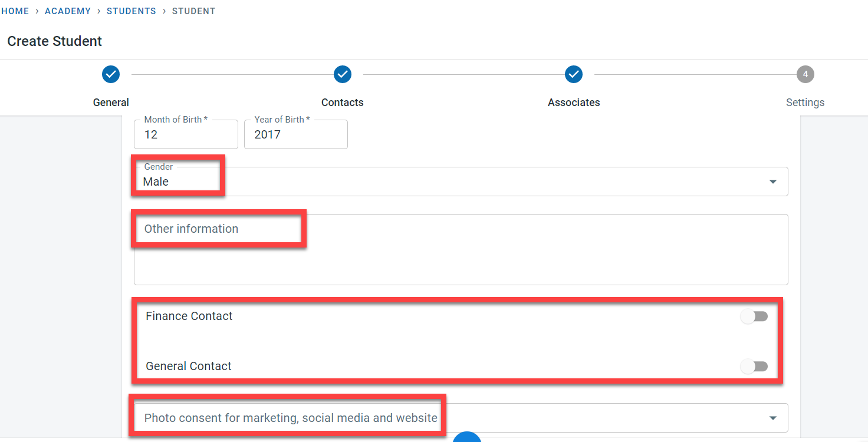Select the Settings step label

(x=805, y=103)
